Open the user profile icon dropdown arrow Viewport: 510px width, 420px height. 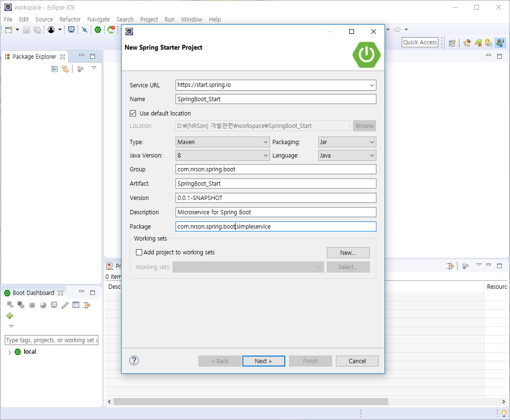point(60,30)
